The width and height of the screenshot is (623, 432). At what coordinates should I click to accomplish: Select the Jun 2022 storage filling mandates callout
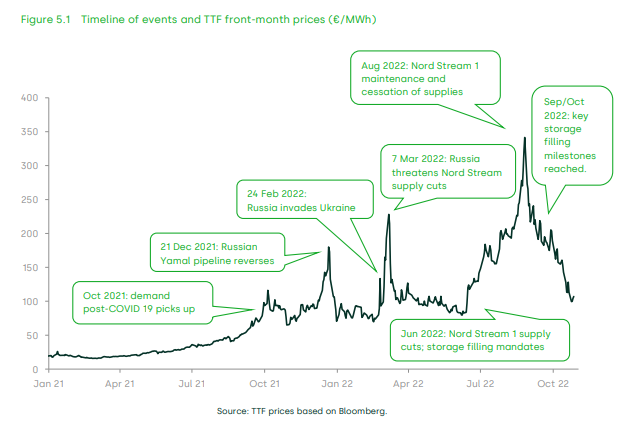click(x=477, y=340)
